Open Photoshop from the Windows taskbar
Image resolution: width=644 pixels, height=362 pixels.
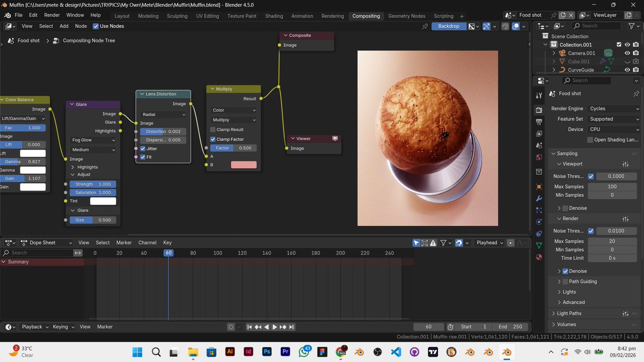tap(267, 352)
